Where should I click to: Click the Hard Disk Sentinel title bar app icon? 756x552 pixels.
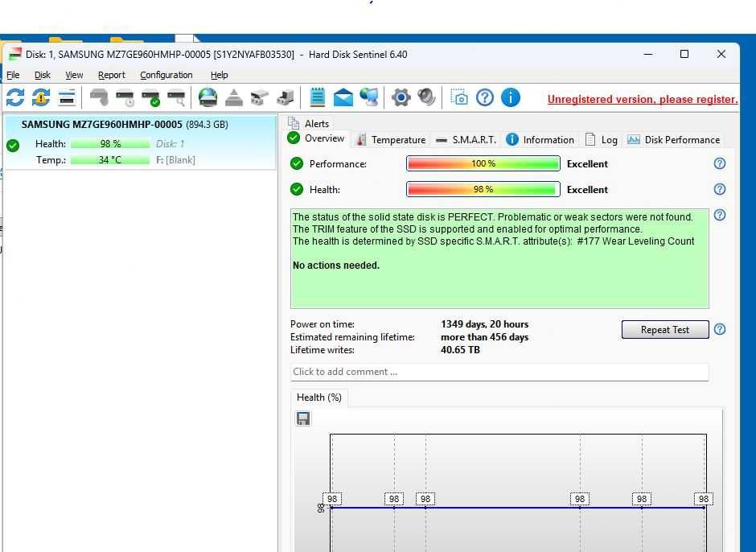point(15,54)
